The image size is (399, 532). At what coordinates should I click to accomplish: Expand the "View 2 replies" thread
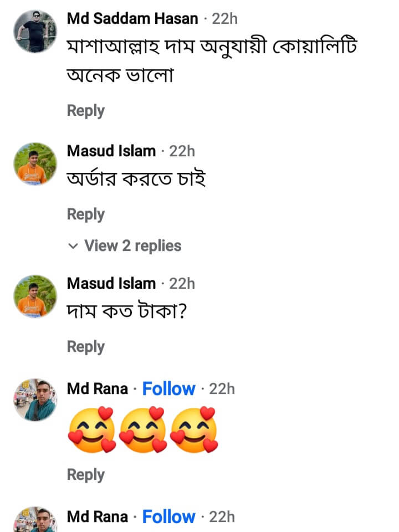pyautogui.click(x=132, y=245)
